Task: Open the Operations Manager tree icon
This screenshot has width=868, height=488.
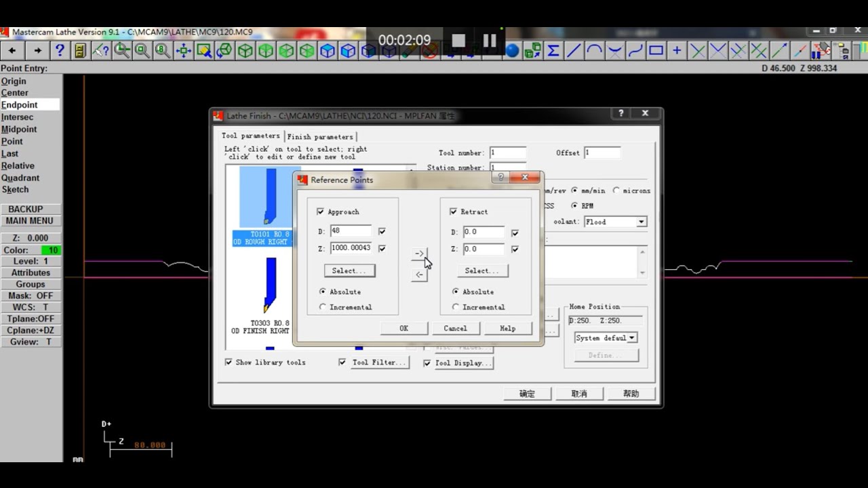Action: tap(842, 50)
